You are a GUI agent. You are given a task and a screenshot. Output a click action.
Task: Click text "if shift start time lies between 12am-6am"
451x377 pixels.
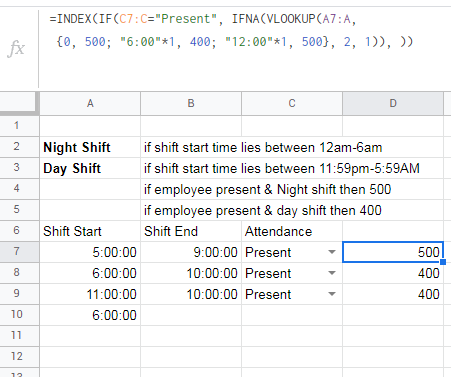tap(263, 148)
